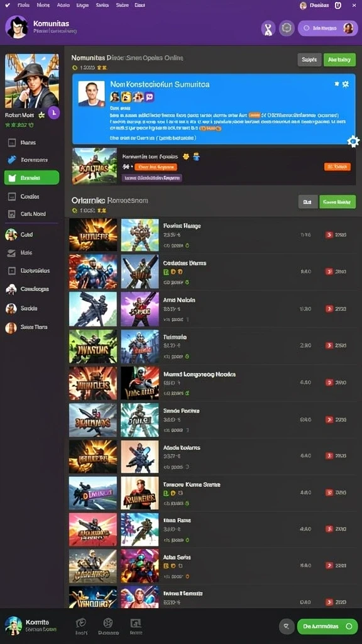This screenshot has width=362, height=644.
Task: Click the shield icon in the top-right bar
Action: click(x=337, y=5)
